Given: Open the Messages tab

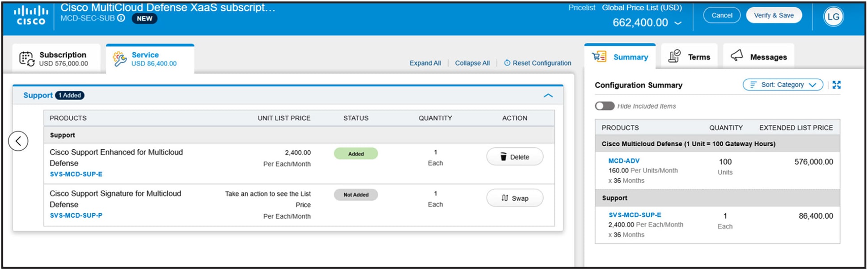Looking at the screenshot, I should point(758,57).
